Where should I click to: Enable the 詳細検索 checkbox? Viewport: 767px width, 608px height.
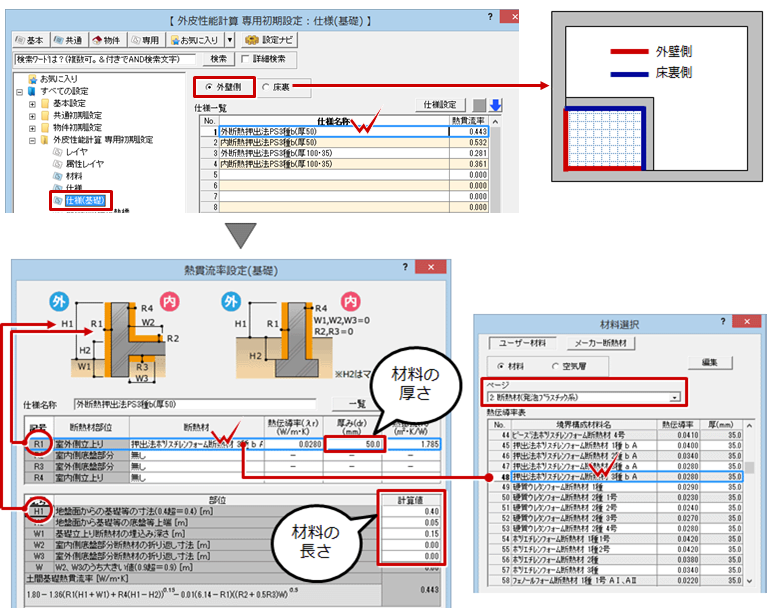click(x=245, y=59)
